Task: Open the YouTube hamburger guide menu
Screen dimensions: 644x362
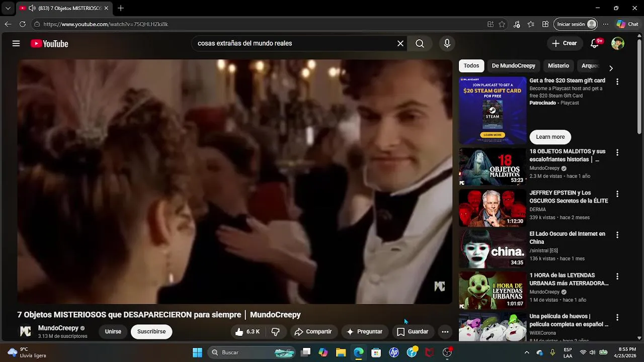Action: [x=16, y=44]
